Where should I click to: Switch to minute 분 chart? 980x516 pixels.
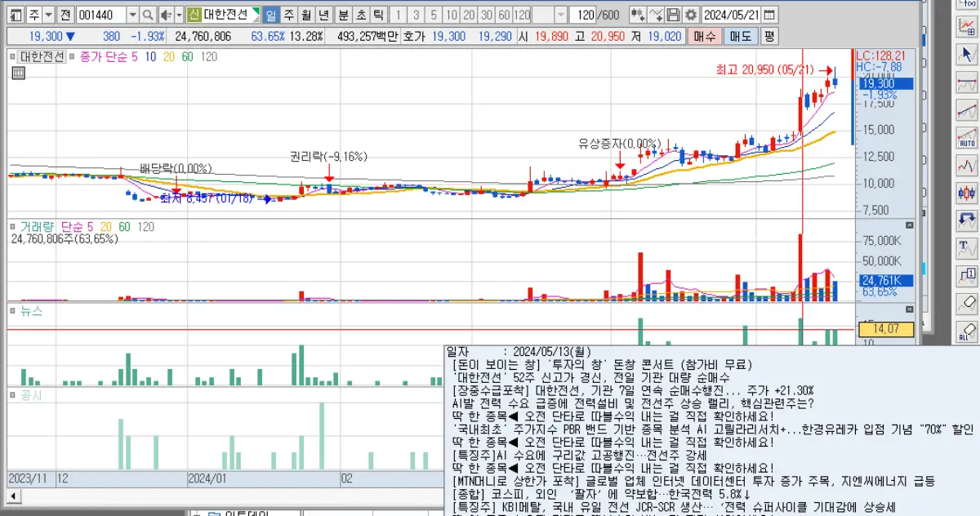pyautogui.click(x=343, y=16)
